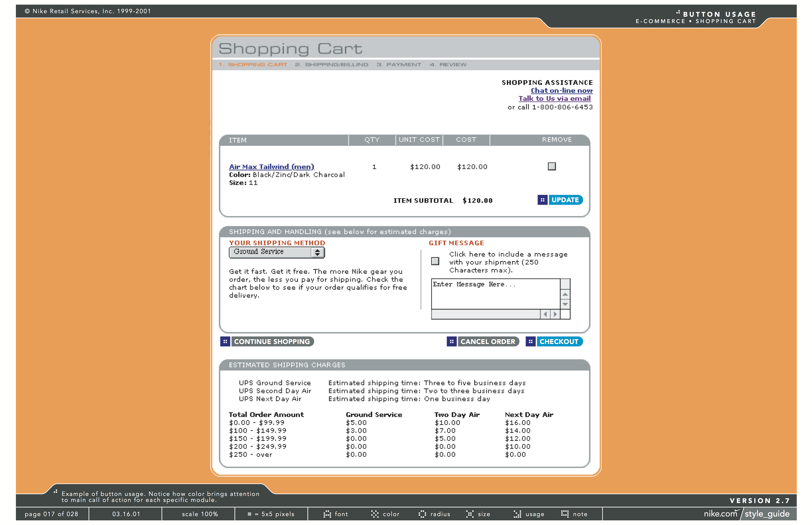812x525 pixels.
Task: Click the page 017 of 028 footer label
Action: click(52, 514)
